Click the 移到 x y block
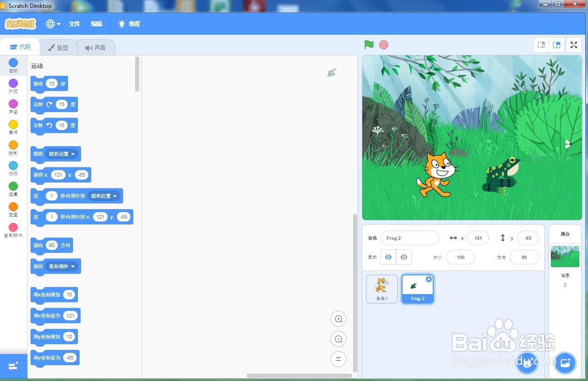 [x=60, y=175]
